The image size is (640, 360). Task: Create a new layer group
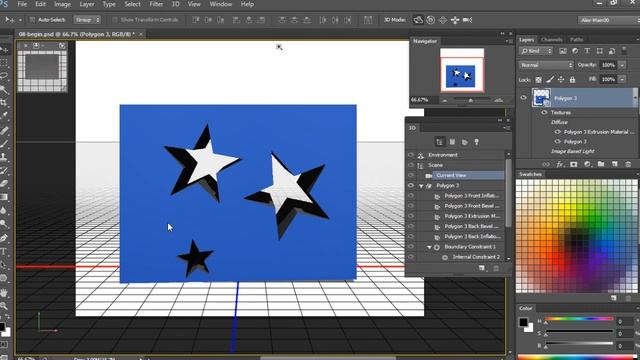[x=601, y=164]
